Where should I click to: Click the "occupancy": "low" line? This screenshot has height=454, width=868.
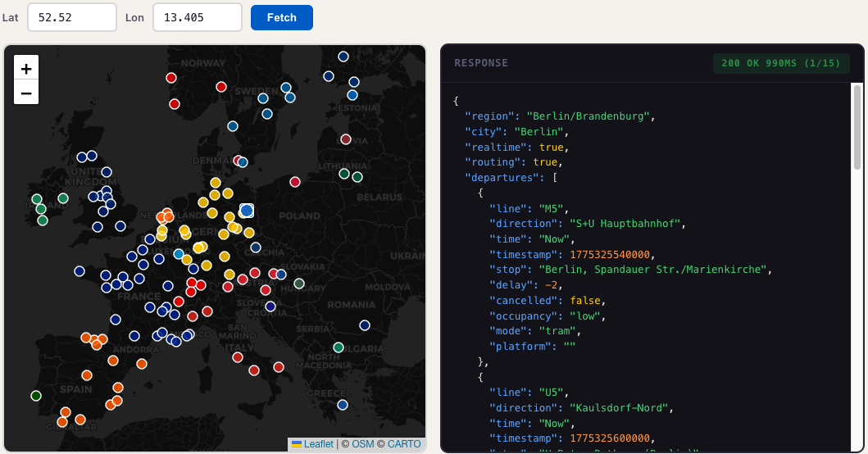548,316
